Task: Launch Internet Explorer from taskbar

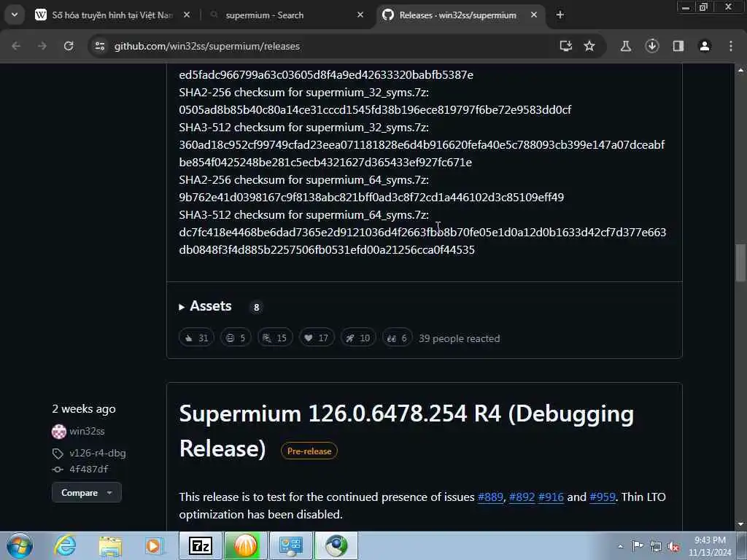Action: point(65,545)
